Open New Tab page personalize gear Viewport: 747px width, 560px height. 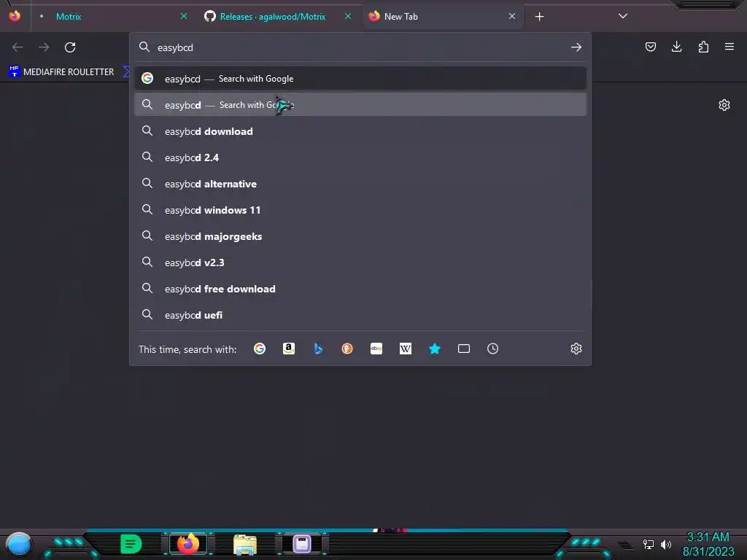tap(724, 105)
